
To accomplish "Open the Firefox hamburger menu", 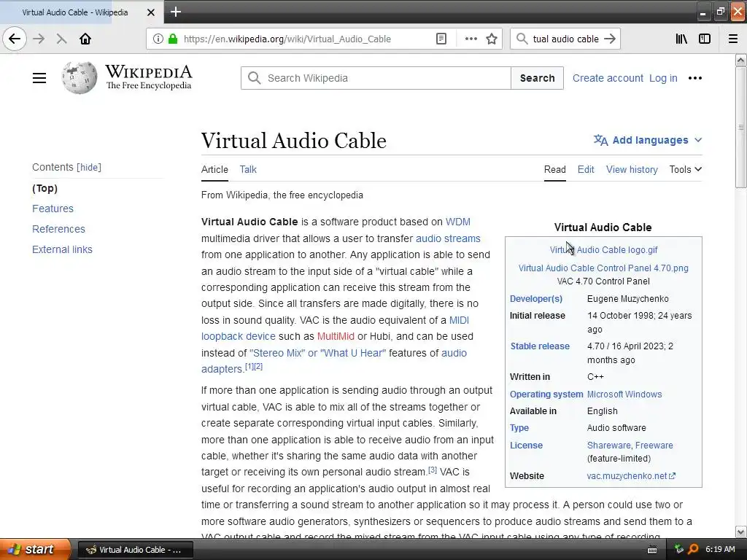I will point(732,39).
